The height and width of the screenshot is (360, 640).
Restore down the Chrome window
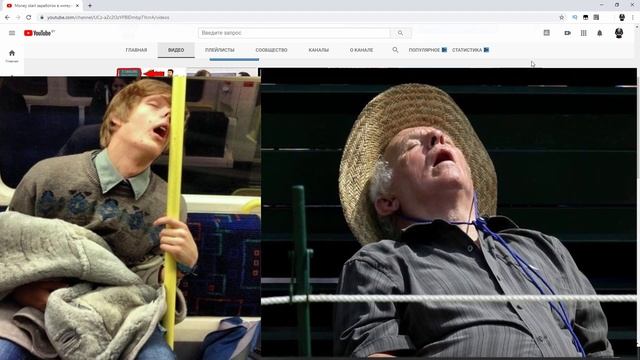[617, 5]
